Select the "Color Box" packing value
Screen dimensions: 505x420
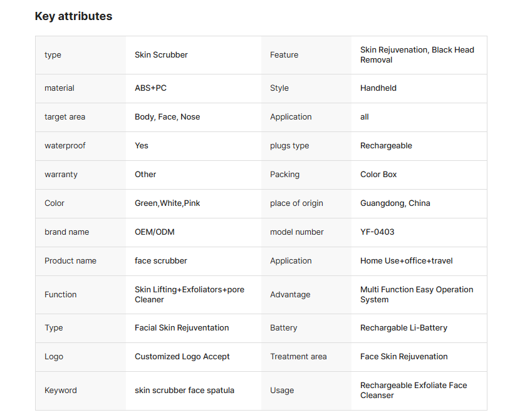(x=378, y=175)
